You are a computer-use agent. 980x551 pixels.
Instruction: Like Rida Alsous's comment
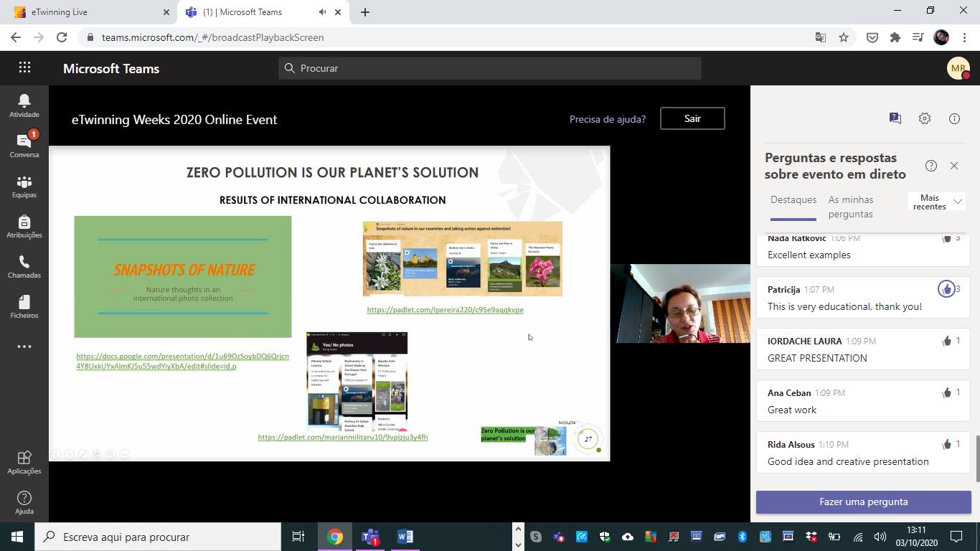point(947,444)
